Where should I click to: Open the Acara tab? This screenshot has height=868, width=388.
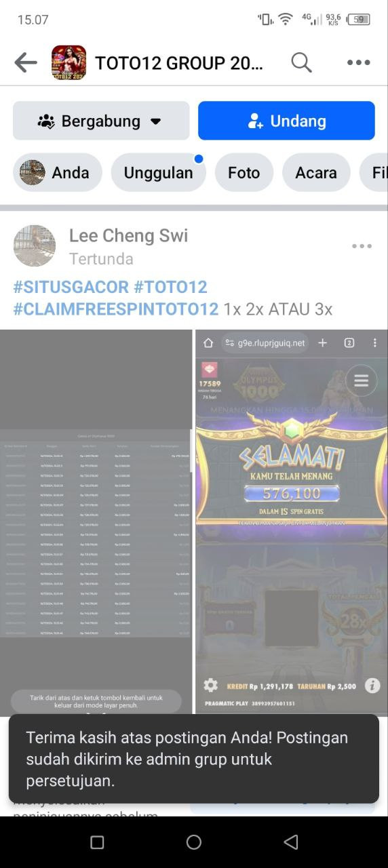pos(316,172)
